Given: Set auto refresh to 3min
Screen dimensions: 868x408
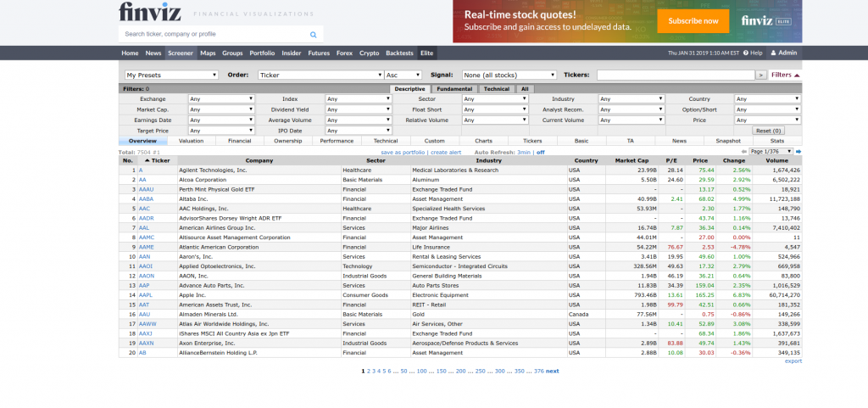Looking at the screenshot, I should (x=524, y=152).
